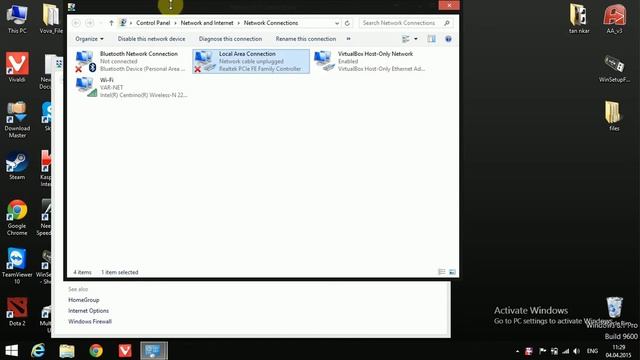Viewport: 640px width, 360px height.
Task: Show hidden system tray icons
Action: coord(517,351)
